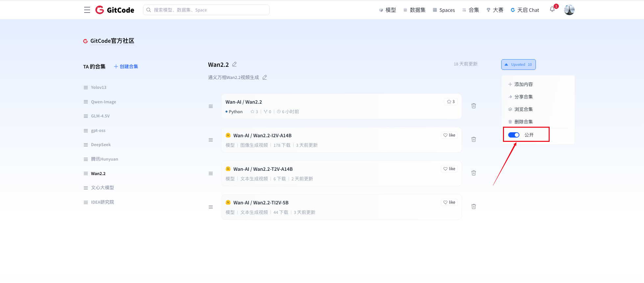Image resolution: width=644 pixels, height=283 pixels.
Task: Open the Wan-AI / Wan2.2-TI2V-5B model
Action: point(261,203)
